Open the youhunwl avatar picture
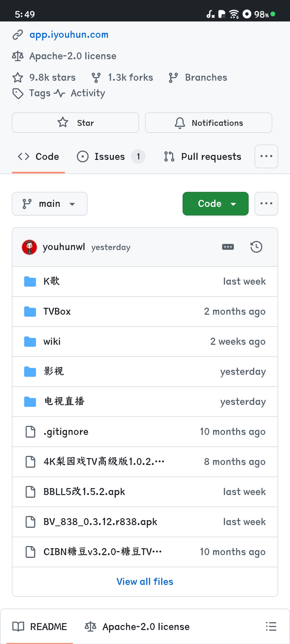Screen dimensions: 290x644 click(29, 247)
